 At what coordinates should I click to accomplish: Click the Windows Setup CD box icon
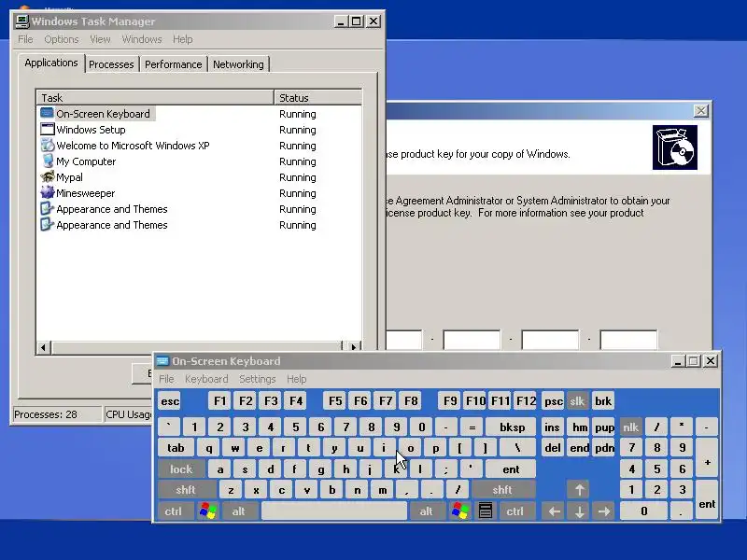[x=674, y=147]
